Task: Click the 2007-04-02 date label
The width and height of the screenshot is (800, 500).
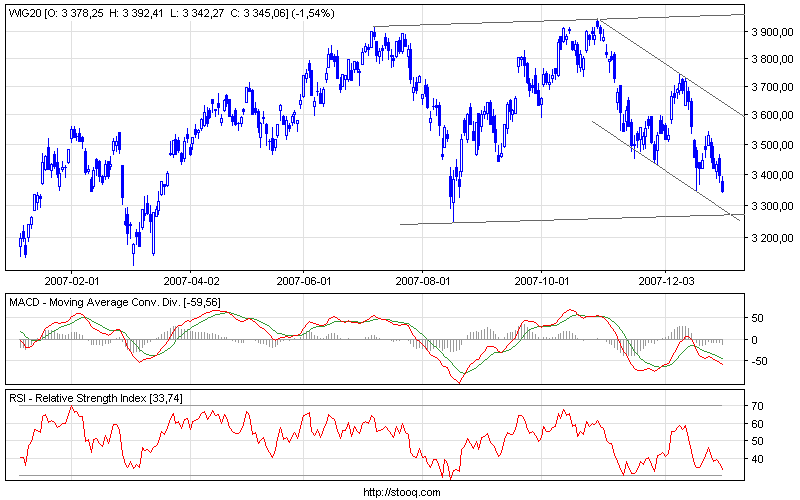Action: click(x=191, y=281)
